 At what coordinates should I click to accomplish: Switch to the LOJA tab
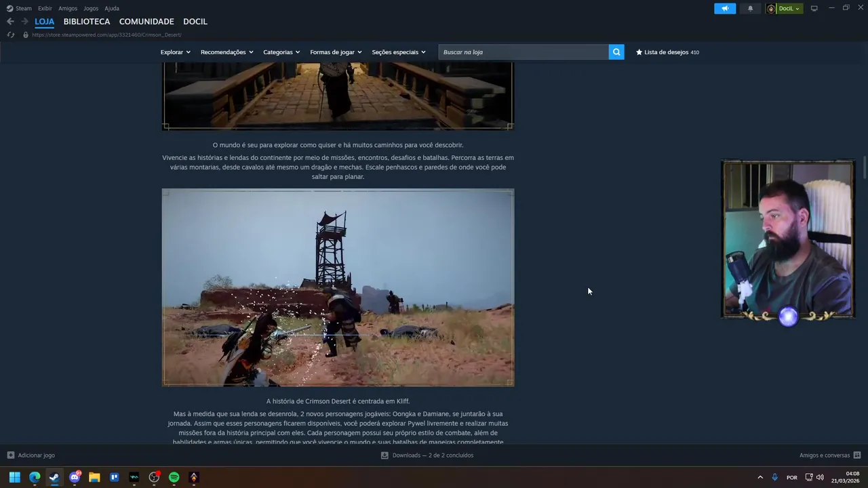pyautogui.click(x=45, y=22)
